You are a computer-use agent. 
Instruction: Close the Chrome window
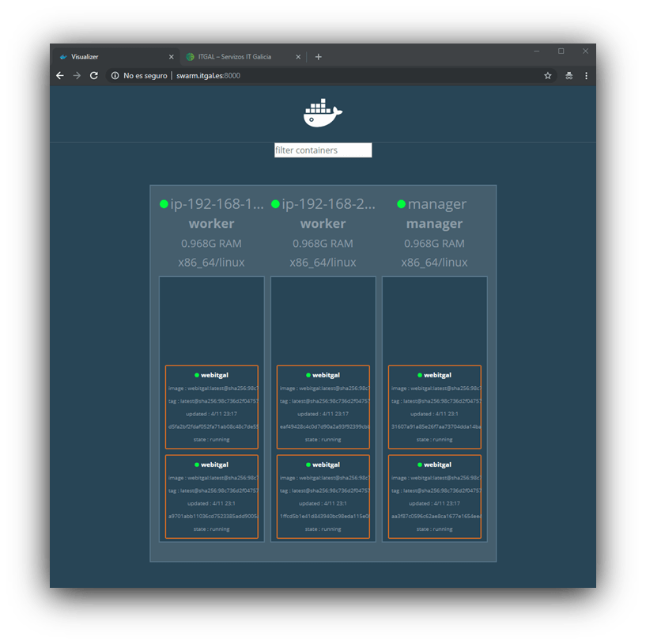point(585,51)
